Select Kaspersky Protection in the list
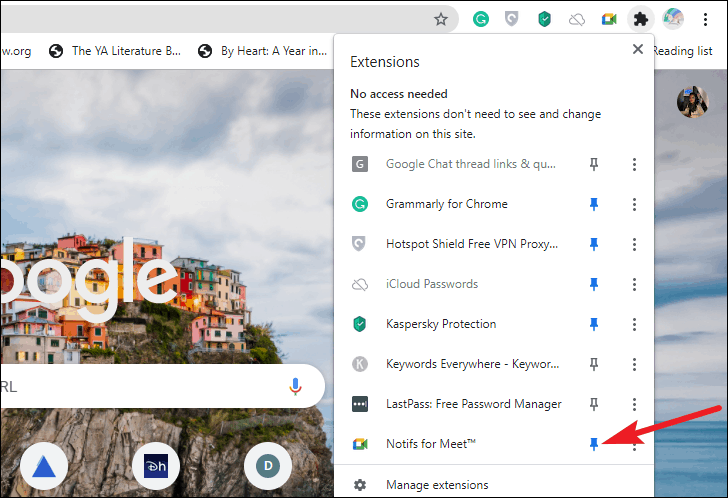Screen dimensions: 728x498 click(441, 323)
